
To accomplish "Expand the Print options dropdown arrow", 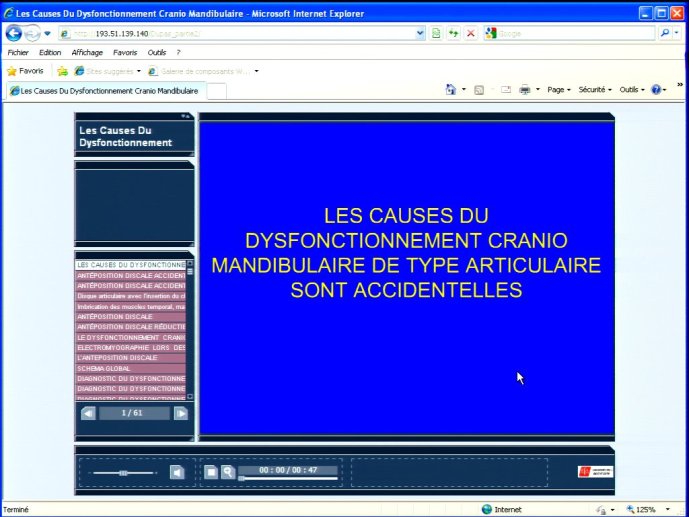I will click(538, 90).
